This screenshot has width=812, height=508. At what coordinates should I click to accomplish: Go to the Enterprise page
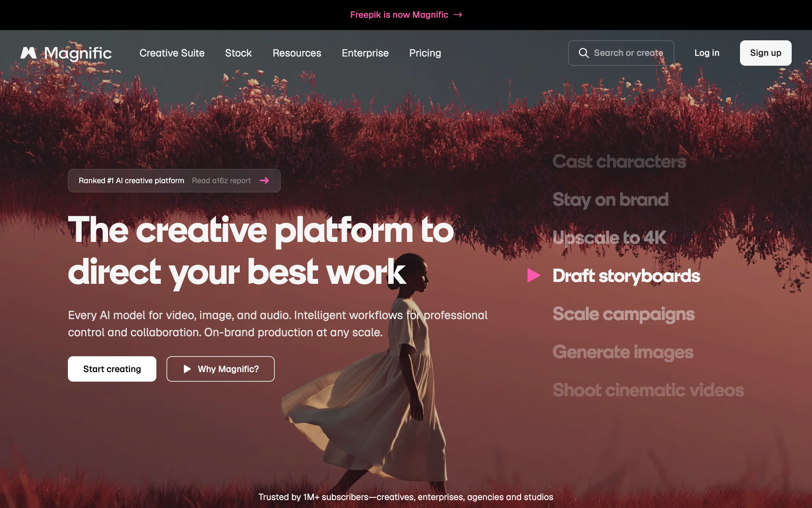click(365, 53)
